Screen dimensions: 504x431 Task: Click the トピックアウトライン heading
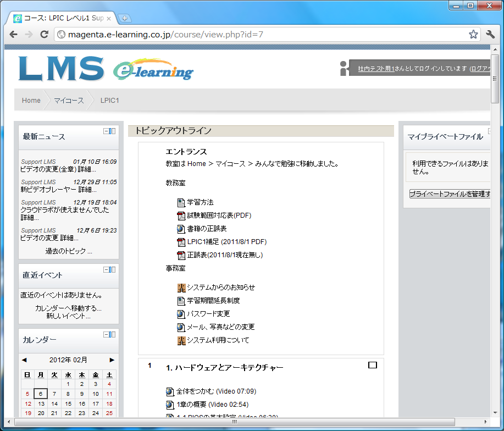[x=173, y=131]
